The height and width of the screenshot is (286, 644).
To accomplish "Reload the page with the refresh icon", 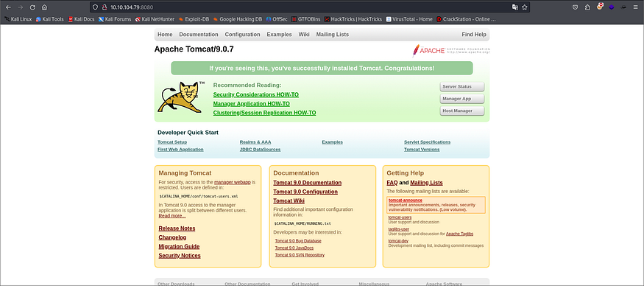I will pos(32,7).
